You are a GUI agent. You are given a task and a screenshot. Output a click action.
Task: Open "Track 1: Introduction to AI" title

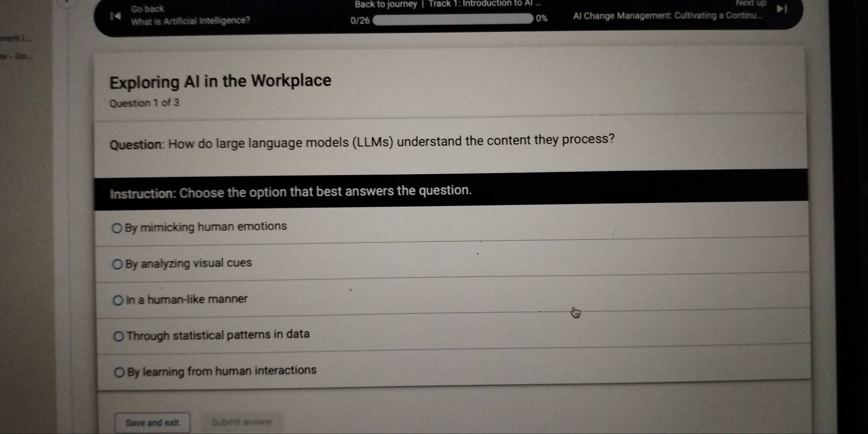point(484,4)
